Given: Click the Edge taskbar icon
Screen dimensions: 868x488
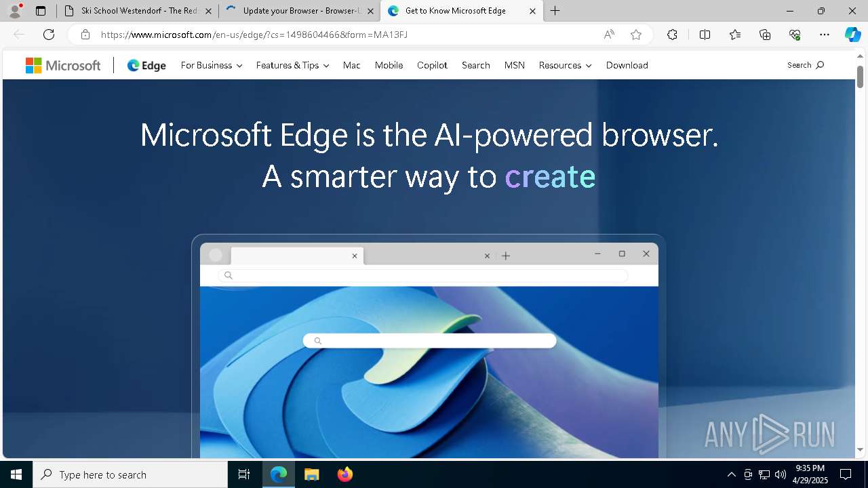Looking at the screenshot, I should [279, 474].
